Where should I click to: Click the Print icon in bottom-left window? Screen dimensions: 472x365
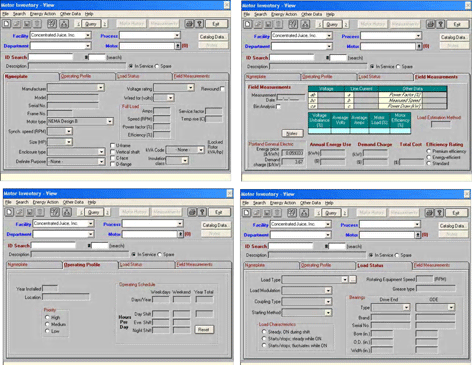pos(192,212)
